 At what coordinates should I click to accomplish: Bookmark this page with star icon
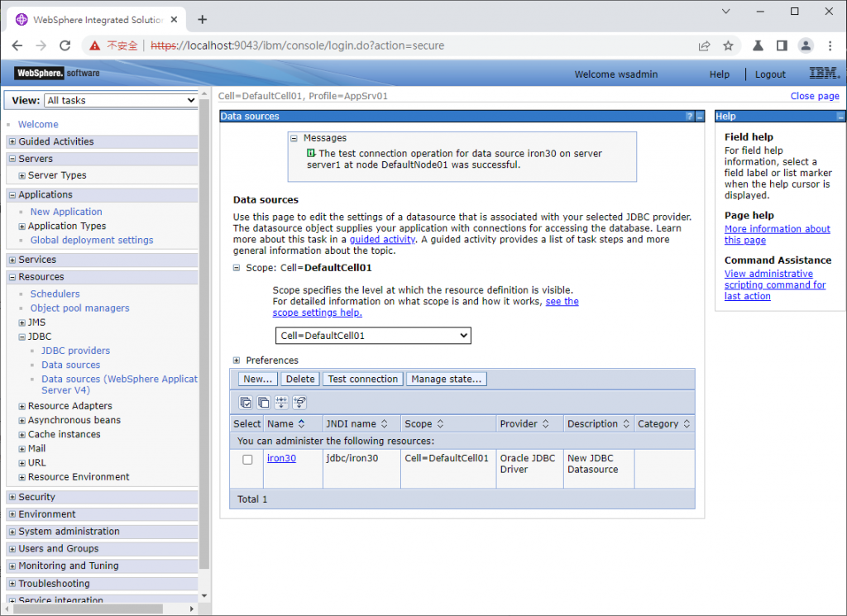728,45
